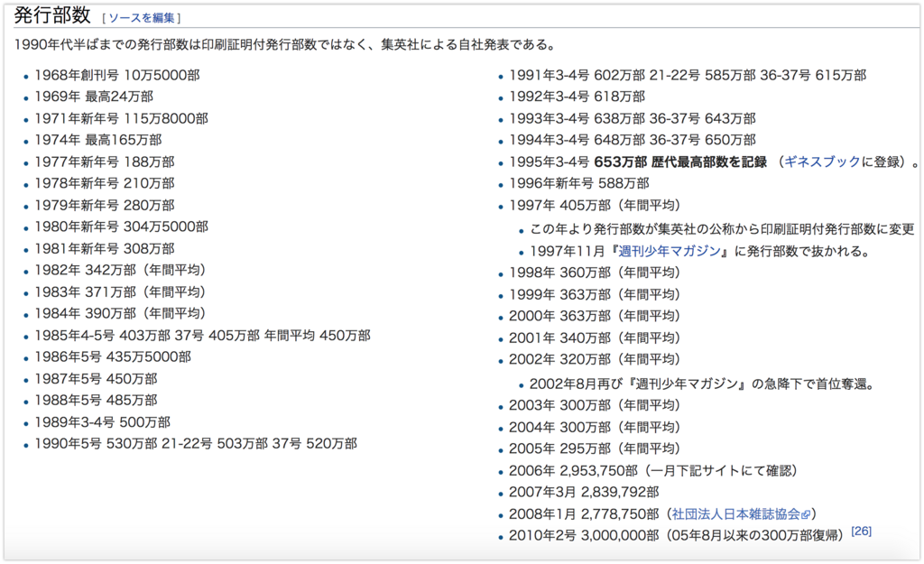The width and height of the screenshot is (924, 564).
Task: Select the 1998年 360万部 entry
Action: pos(595,273)
